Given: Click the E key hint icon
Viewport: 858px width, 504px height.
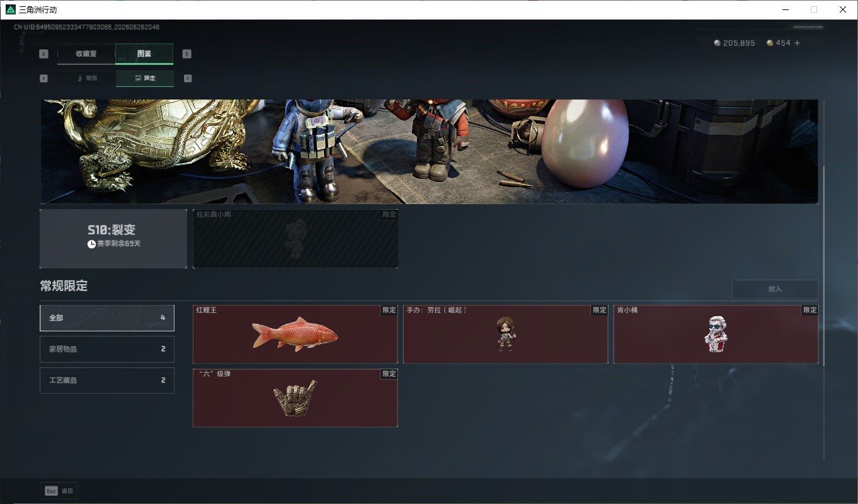Looking at the screenshot, I should 186,54.
